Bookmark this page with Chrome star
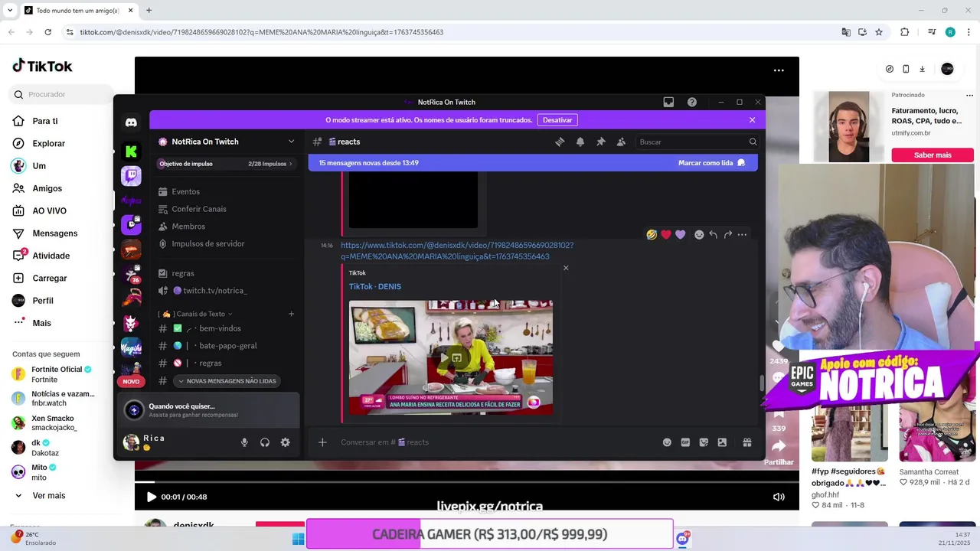 tap(879, 32)
